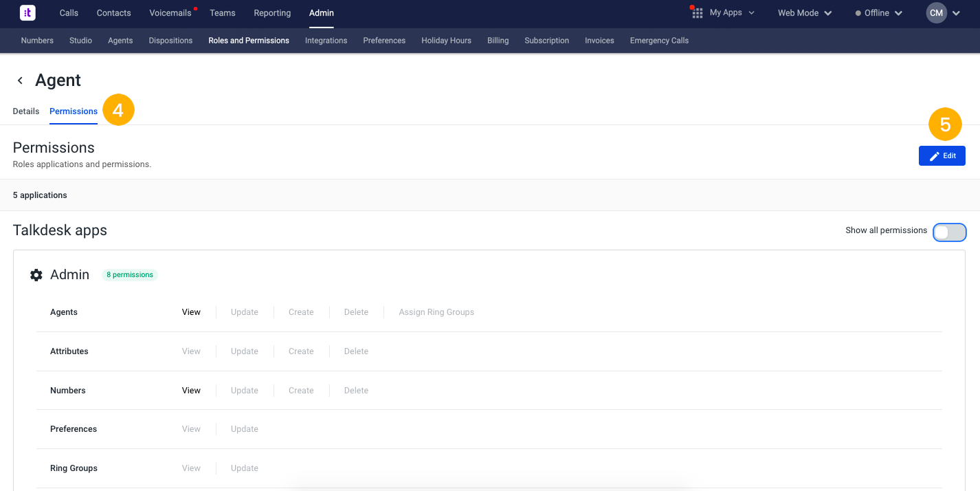Screen dimensions: 980x491
Task: Click Create permission in Agents row
Action: click(301, 312)
